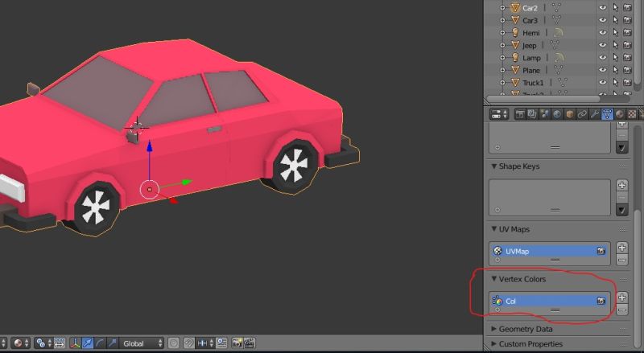The width and height of the screenshot is (644, 353).
Task: Add a new vertex color layer
Action: coord(622,298)
